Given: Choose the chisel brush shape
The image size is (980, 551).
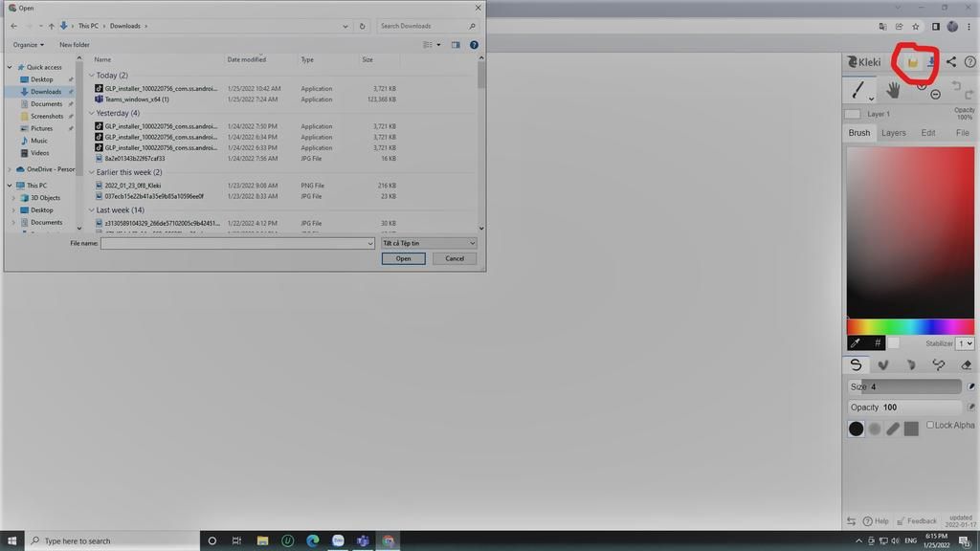Looking at the screenshot, I should tap(893, 429).
